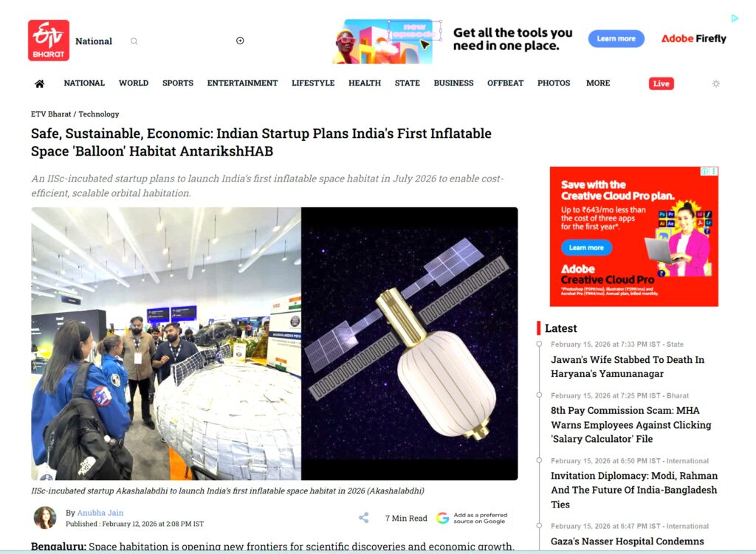Select the BUSINESS menu item
This screenshot has width=756, height=554.
453,83
